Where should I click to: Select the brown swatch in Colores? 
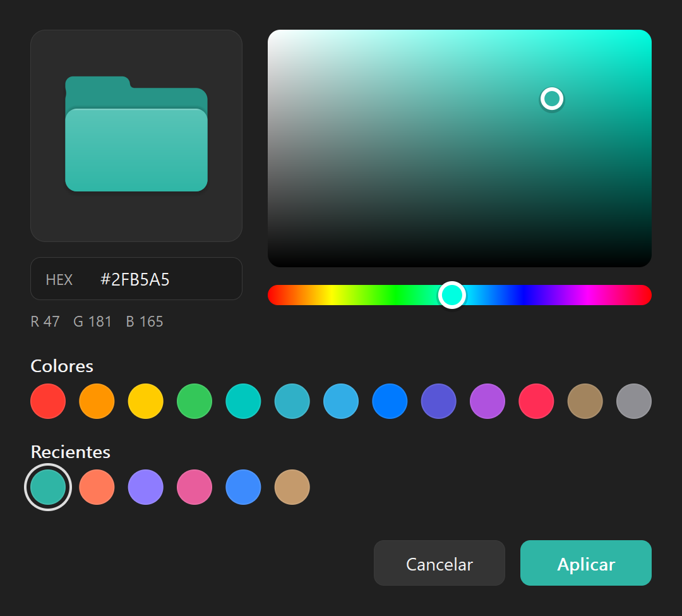585,401
